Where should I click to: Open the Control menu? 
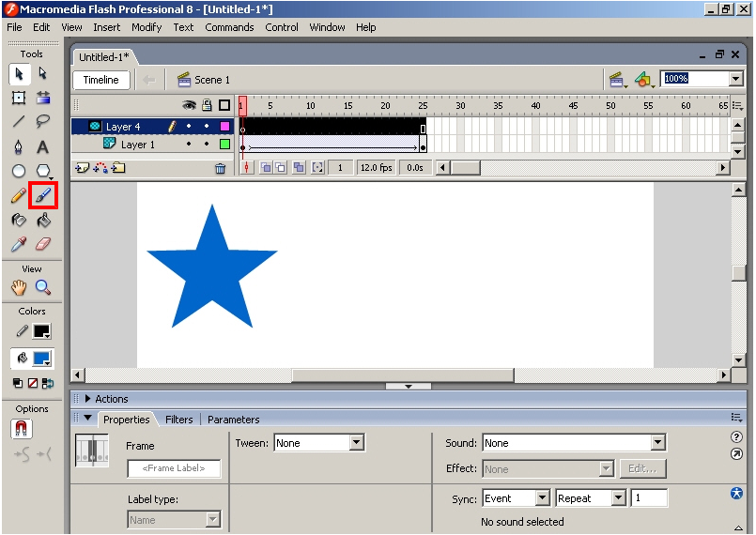coord(282,27)
